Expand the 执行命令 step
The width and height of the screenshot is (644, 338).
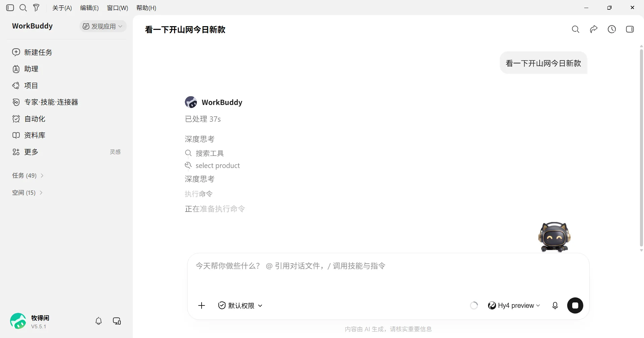[199, 194]
